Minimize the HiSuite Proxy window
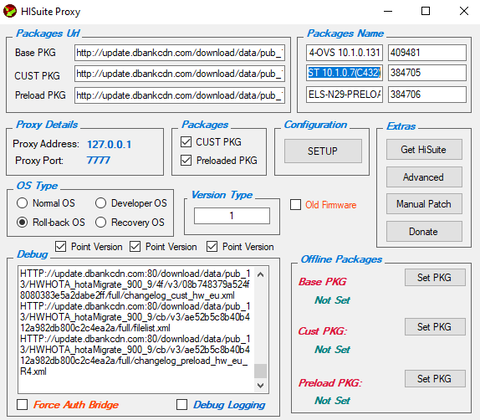The height and width of the screenshot is (420, 480). [388, 11]
